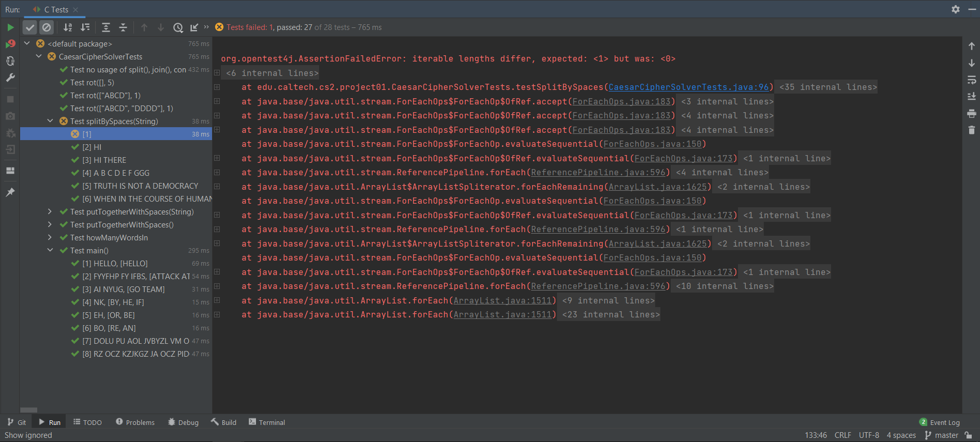Collapse all test nodes via toolbar
Viewport: 980px width, 442px height.
[123, 27]
